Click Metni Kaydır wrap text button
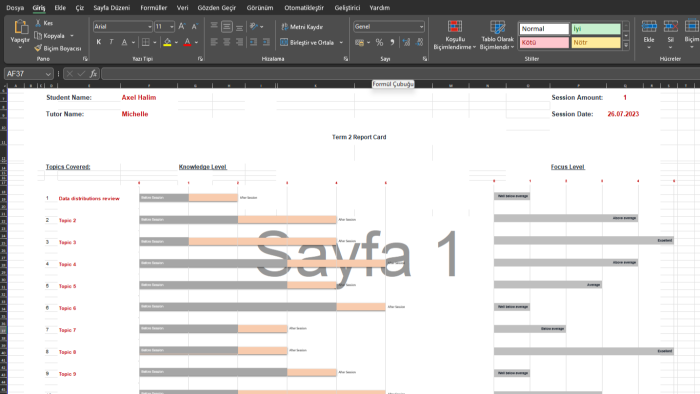Image resolution: width=700 pixels, height=394 pixels. coord(302,27)
